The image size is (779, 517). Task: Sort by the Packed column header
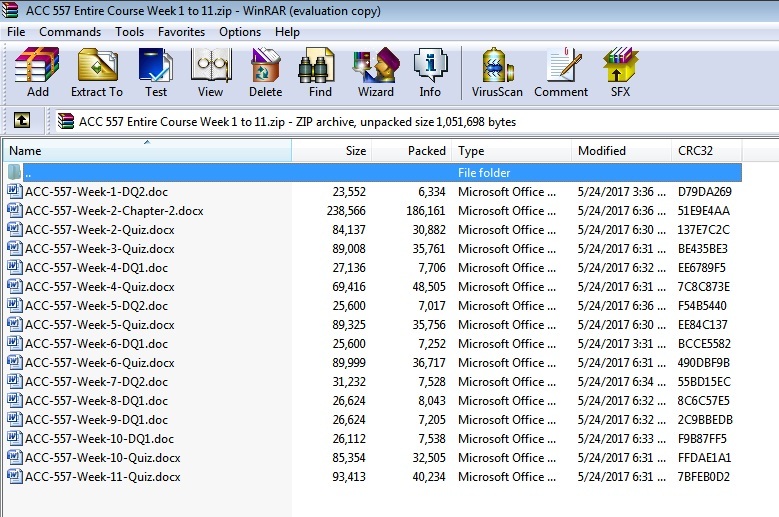click(x=411, y=150)
